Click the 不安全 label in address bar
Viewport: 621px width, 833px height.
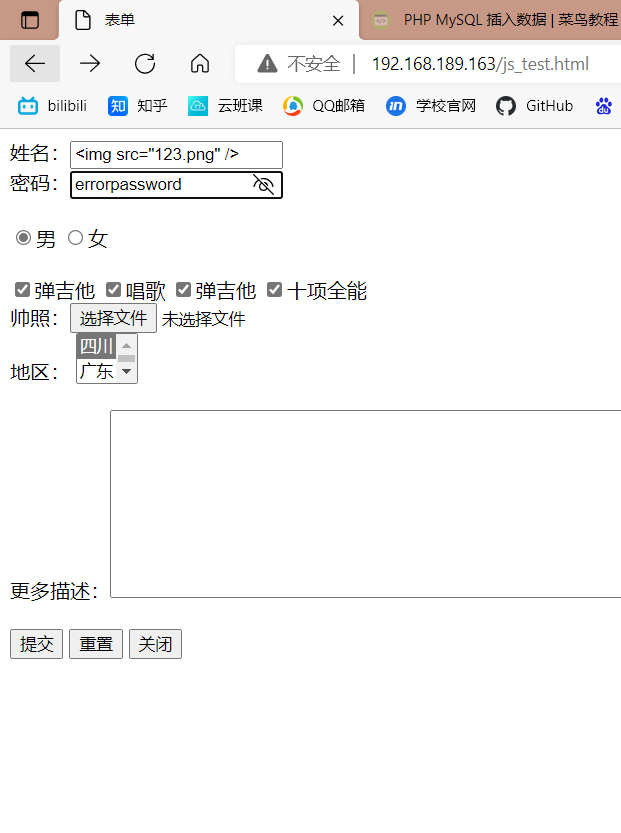(313, 64)
